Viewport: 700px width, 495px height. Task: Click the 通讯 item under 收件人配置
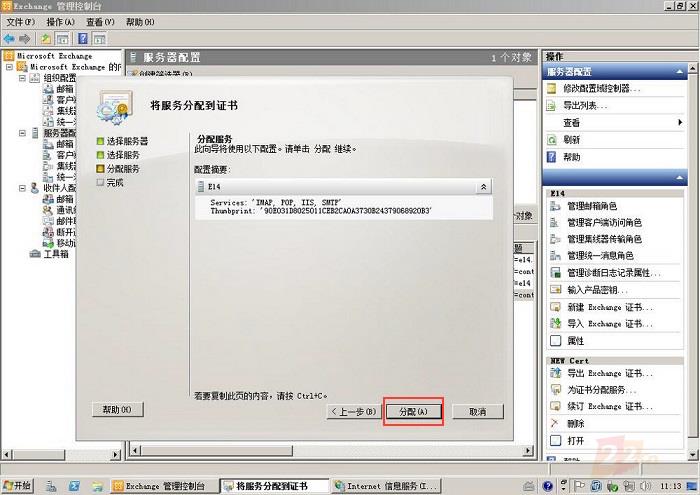coord(65,210)
